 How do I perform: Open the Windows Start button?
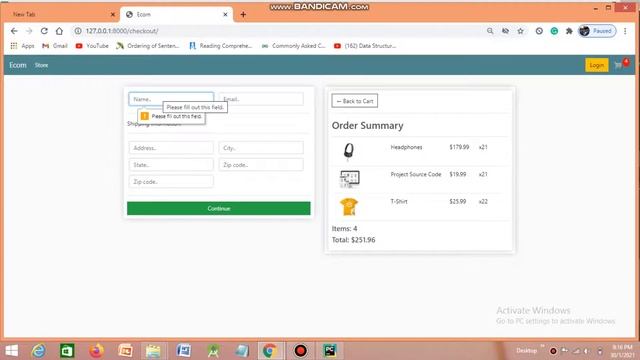(11, 351)
